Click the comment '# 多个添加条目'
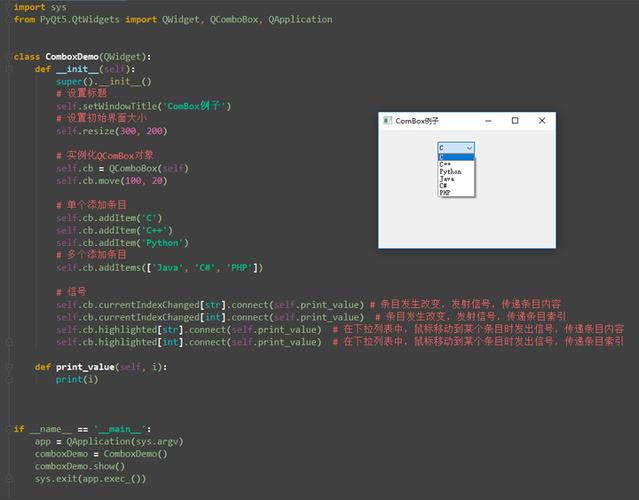 pos(91,255)
